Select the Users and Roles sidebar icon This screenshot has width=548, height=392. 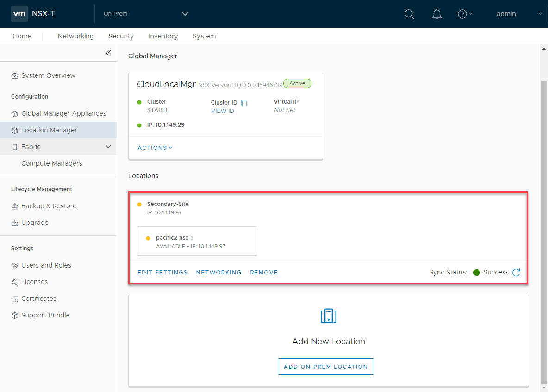tap(14, 265)
